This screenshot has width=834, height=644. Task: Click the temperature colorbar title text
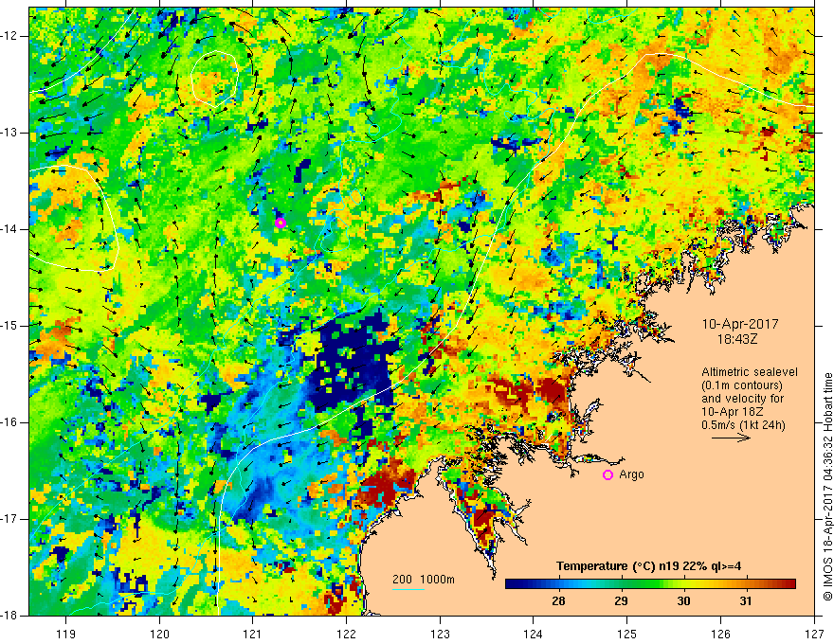click(x=648, y=566)
